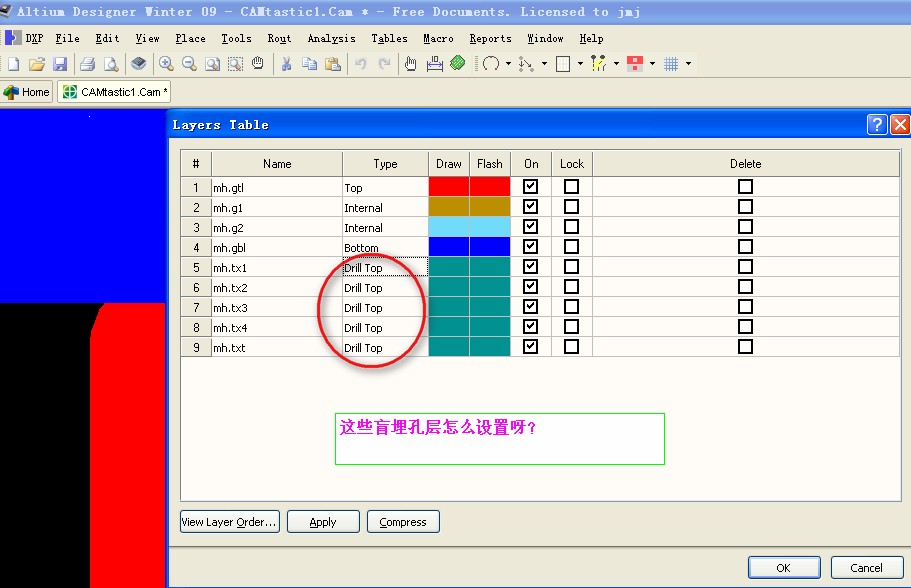Open the Analysis menu
The height and width of the screenshot is (588, 911).
[331, 38]
